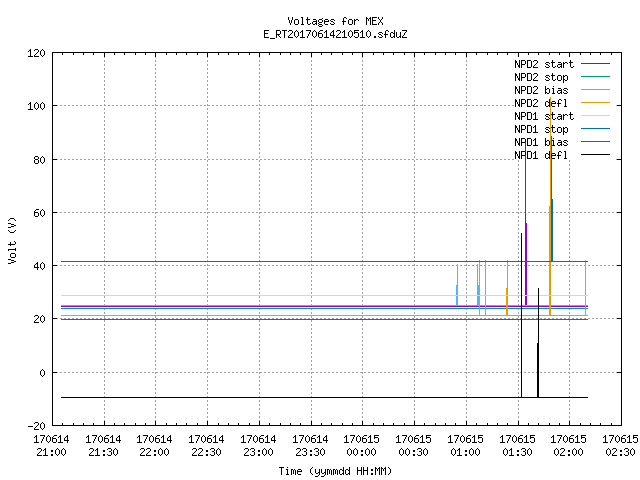
Task: Click the 80 y-axis tick label
Action: [x=39, y=160]
